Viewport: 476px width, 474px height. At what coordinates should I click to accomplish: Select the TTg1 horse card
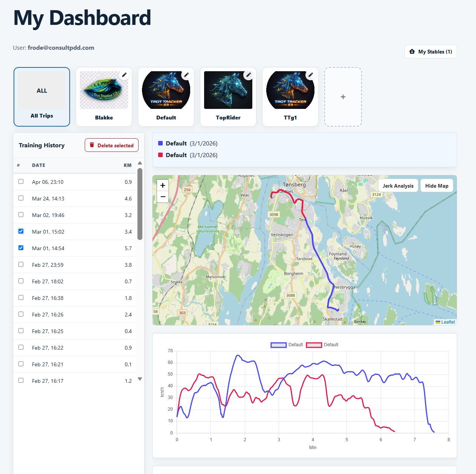290,97
